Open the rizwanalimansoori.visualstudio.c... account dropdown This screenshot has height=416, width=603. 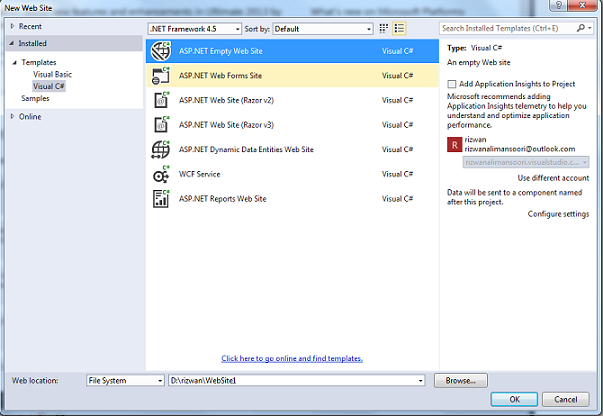coord(526,162)
